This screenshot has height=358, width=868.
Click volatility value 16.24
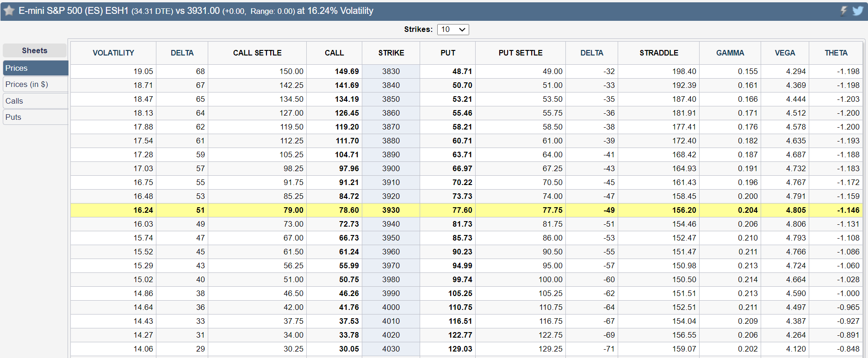coord(143,210)
